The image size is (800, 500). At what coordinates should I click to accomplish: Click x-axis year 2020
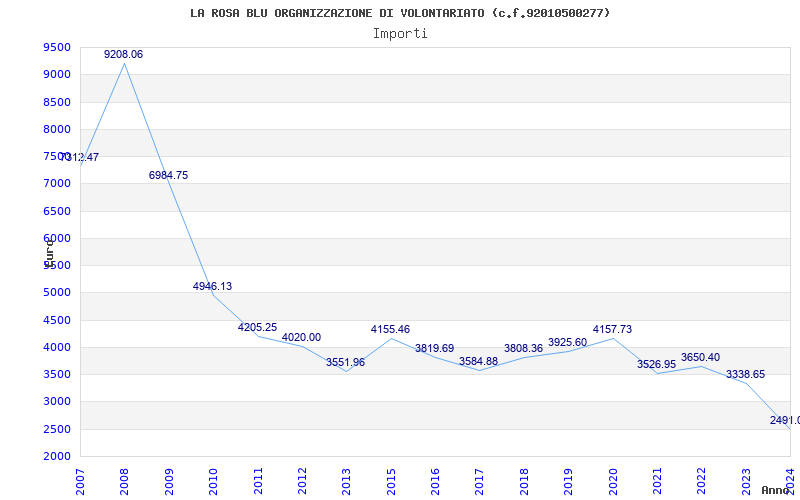(613, 482)
